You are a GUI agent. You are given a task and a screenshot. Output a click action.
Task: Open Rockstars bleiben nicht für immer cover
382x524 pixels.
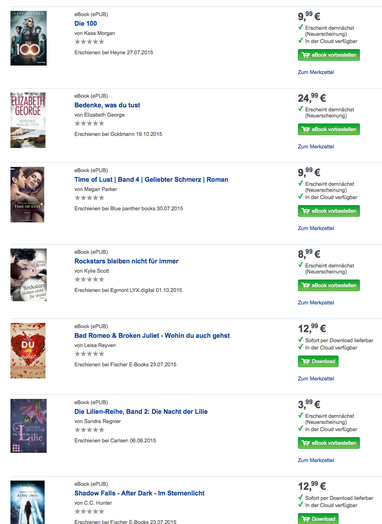click(28, 275)
